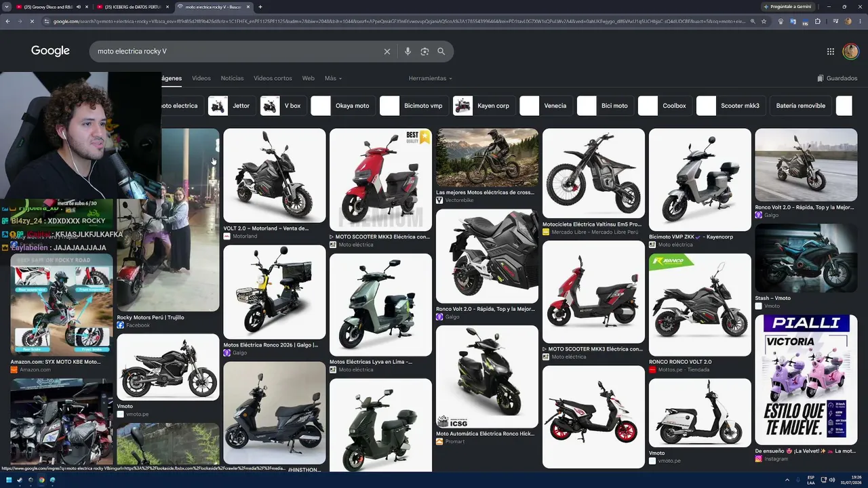The image size is (868, 488).
Task: Open red MOTO SCOOTER MKK3 Premium image
Action: coord(380,180)
